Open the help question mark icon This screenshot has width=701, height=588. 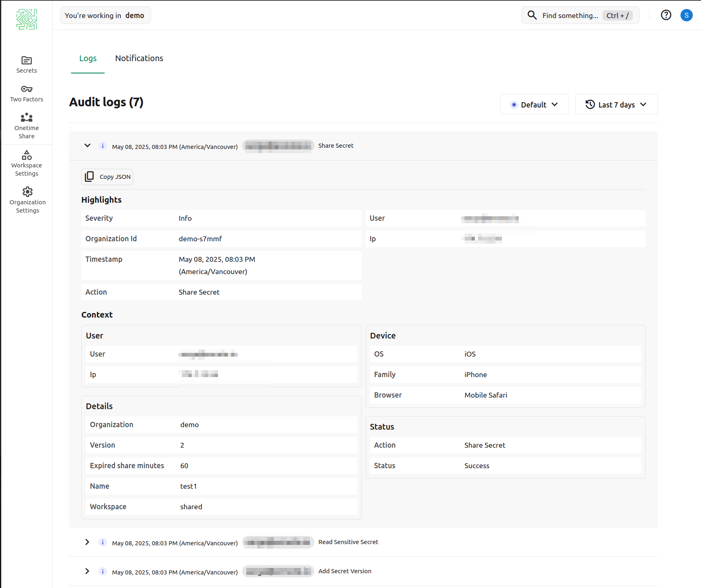click(666, 15)
